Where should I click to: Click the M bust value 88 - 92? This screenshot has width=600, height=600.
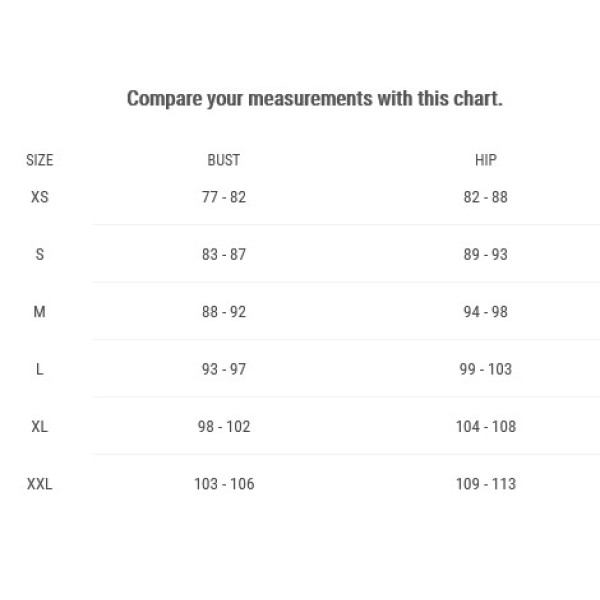tap(224, 312)
